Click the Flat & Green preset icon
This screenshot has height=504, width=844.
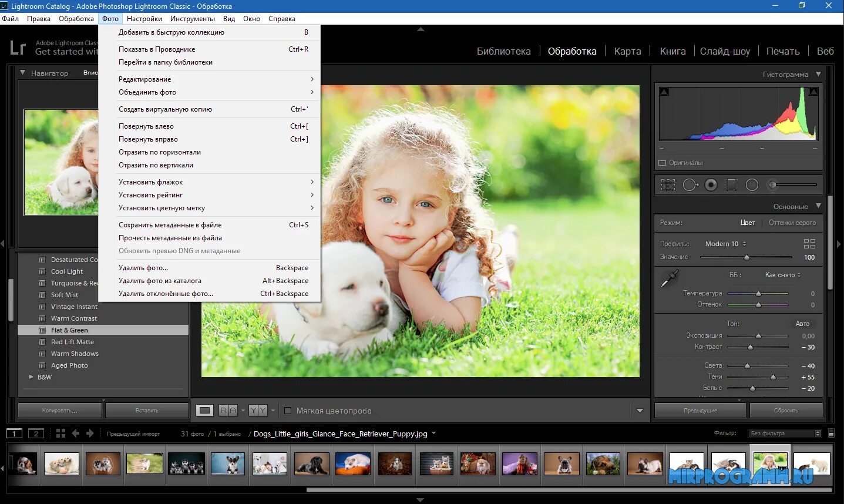[x=42, y=330]
